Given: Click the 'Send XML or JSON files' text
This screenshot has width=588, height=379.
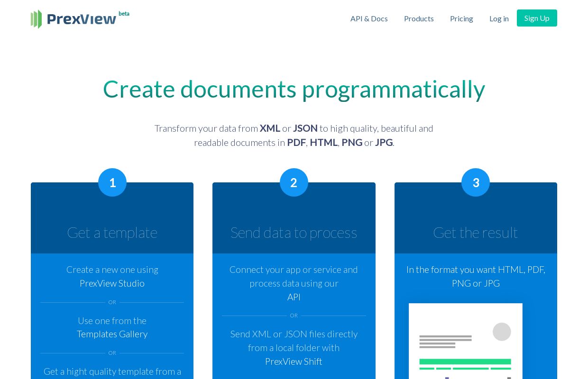Looking at the screenshot, I should click(x=294, y=341).
